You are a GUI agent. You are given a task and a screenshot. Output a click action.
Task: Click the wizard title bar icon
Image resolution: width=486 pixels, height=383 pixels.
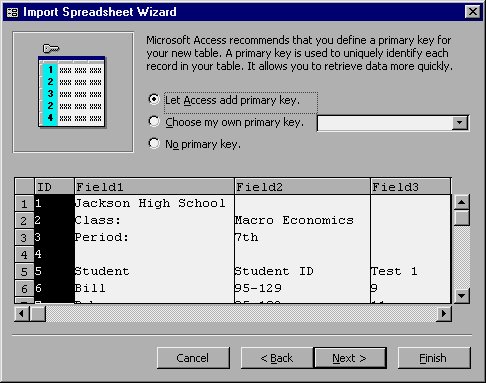pyautogui.click(x=13, y=12)
